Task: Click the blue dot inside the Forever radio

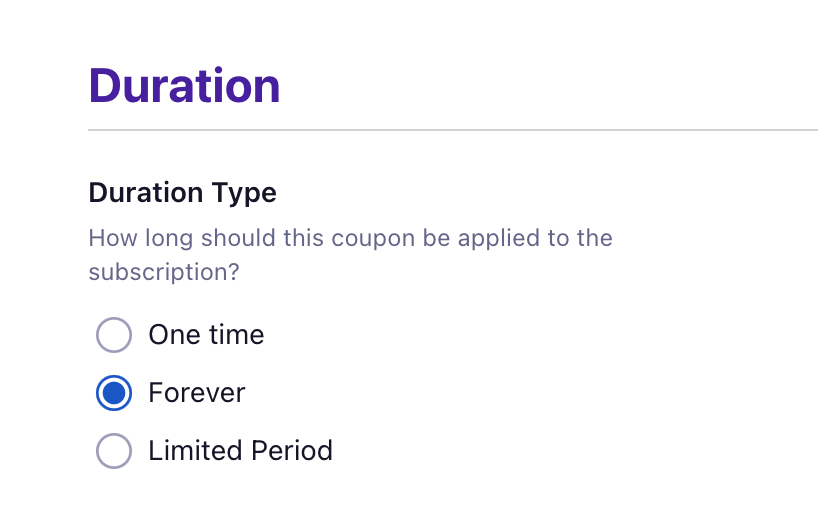Action: point(114,393)
